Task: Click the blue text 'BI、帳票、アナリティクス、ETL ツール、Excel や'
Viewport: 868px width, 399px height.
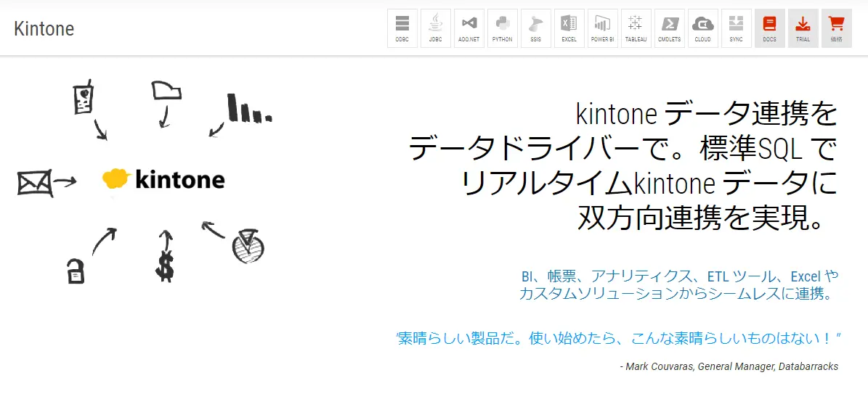Action: (x=680, y=276)
